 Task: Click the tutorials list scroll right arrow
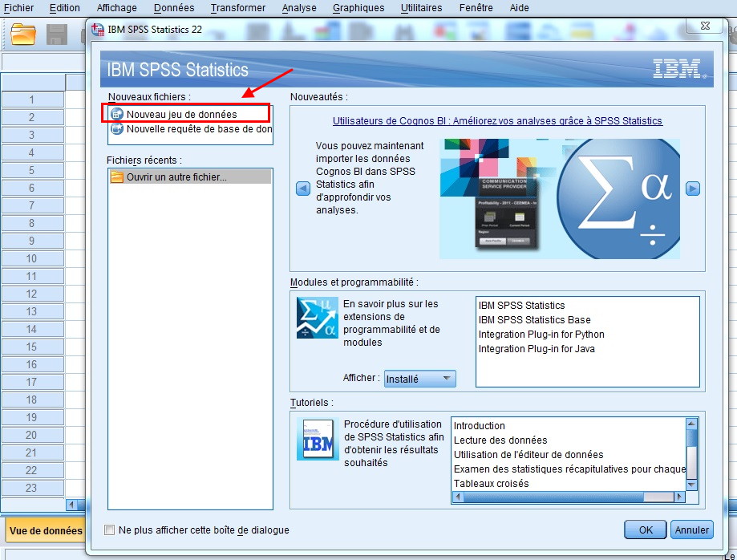679,497
